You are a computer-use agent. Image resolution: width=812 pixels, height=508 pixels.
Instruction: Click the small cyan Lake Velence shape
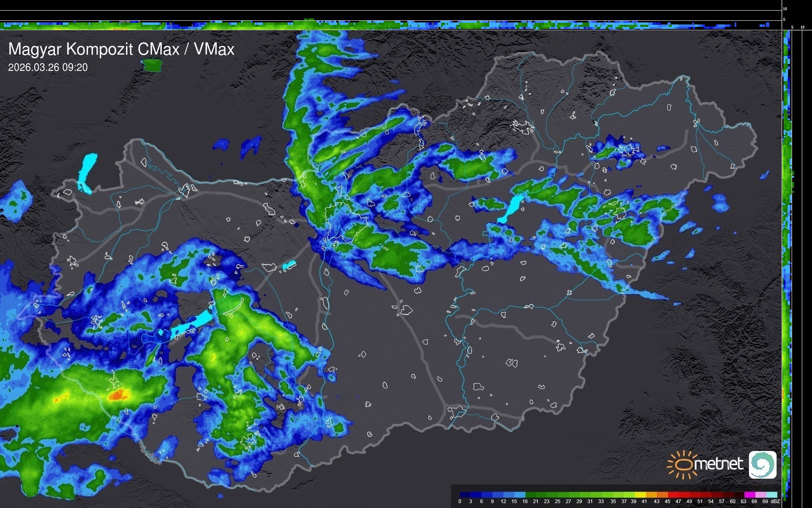(x=289, y=265)
